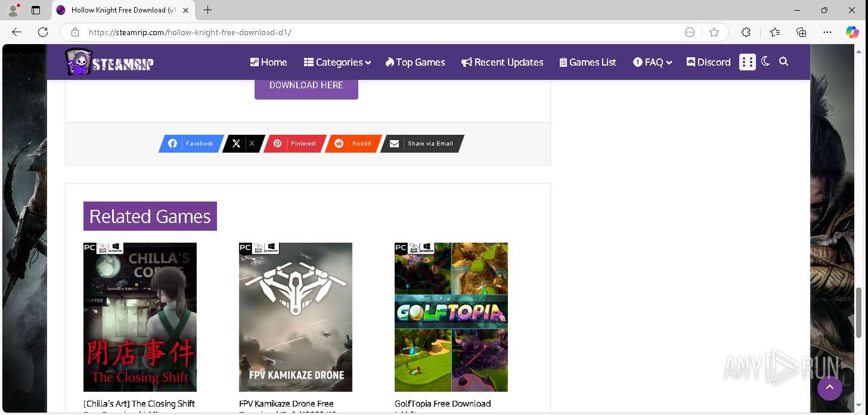The image size is (868, 415).
Task: Open the site search magnifier icon
Action: point(784,61)
